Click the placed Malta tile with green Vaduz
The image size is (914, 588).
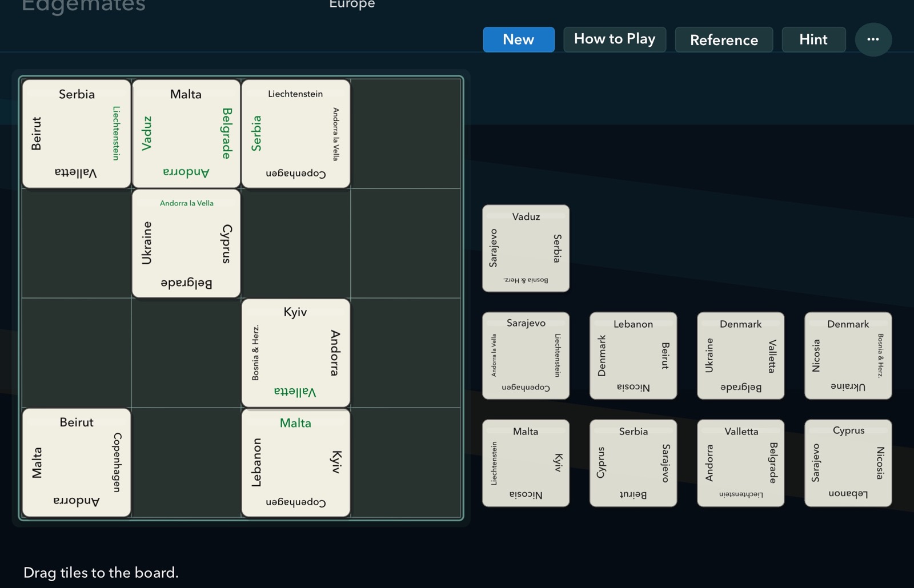(x=186, y=132)
